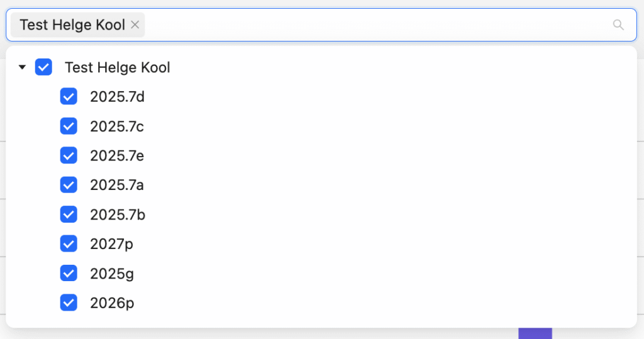Deselect the 2025g checkbox
Viewport: 644px width, 339px height.
69,273
